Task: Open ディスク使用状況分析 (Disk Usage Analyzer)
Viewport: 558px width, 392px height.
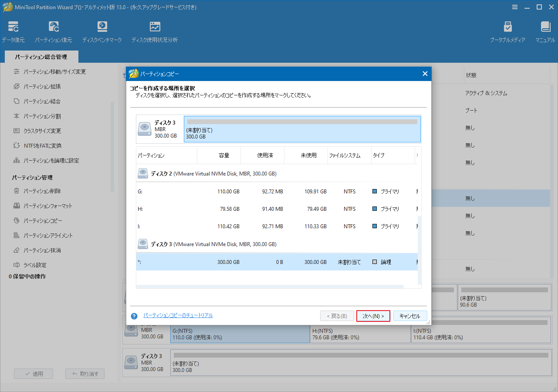Action: (154, 30)
